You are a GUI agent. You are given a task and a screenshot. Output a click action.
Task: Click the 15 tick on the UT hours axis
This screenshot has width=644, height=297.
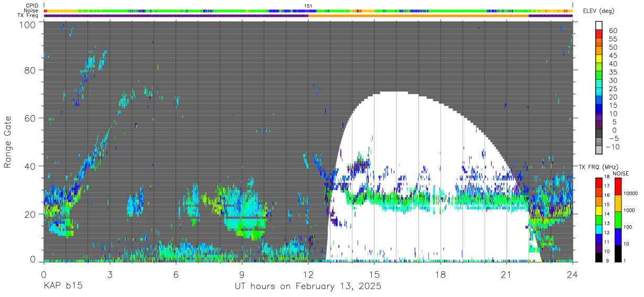(374, 274)
